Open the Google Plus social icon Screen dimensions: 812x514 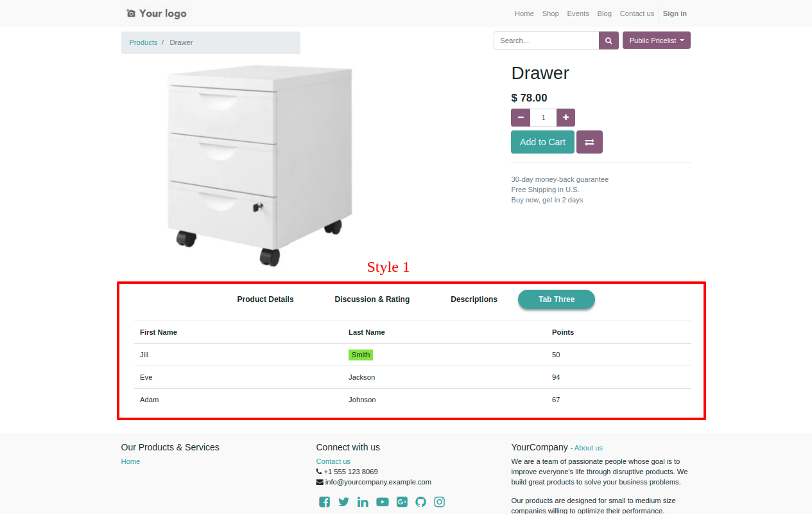pyautogui.click(x=402, y=502)
